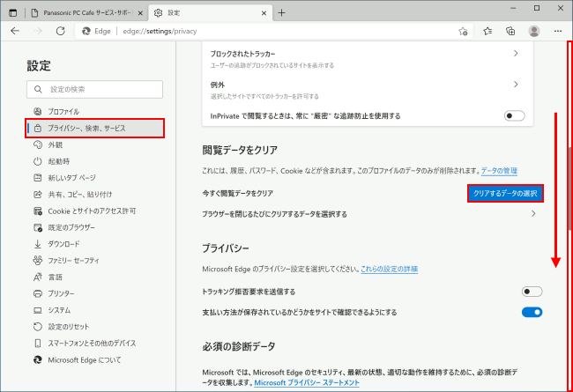Click the 共有、コピー、貼り付け icon
The height and width of the screenshot is (392, 573).
pyautogui.click(x=38, y=195)
